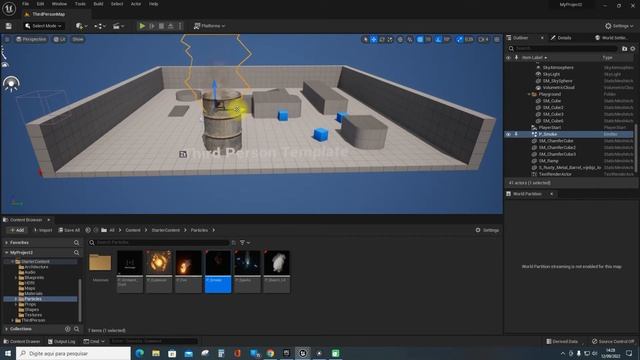Viewport: 640px width, 360px height.
Task: Choose the rotate tool in viewport toolbar
Action: click(382, 39)
